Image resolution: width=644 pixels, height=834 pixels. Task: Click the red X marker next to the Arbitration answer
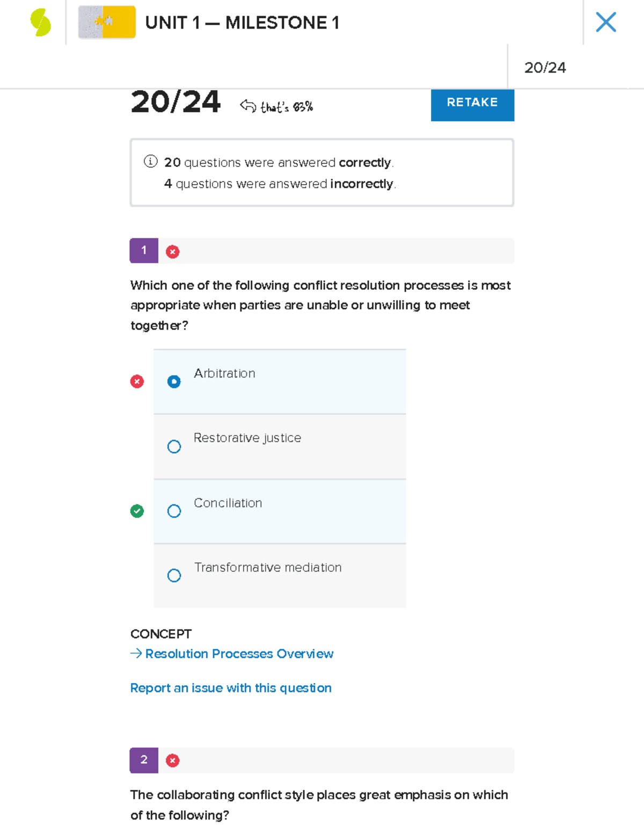(x=137, y=381)
